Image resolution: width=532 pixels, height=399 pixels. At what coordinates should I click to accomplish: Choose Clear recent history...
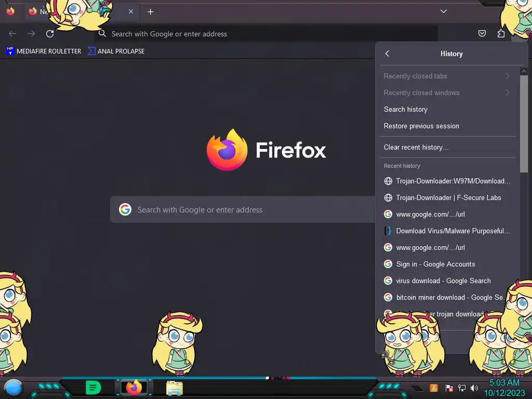pyautogui.click(x=447, y=147)
